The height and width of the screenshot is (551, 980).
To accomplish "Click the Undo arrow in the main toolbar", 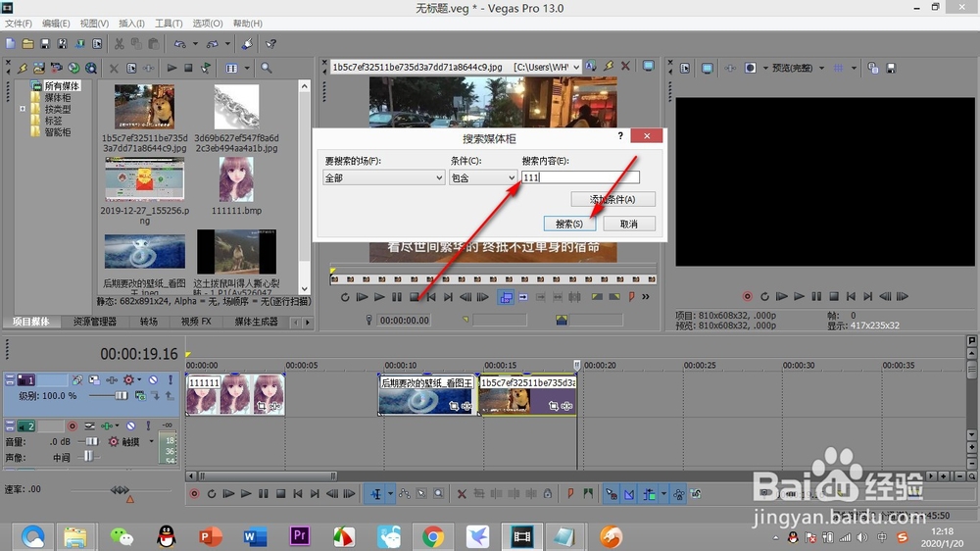I will pos(180,44).
